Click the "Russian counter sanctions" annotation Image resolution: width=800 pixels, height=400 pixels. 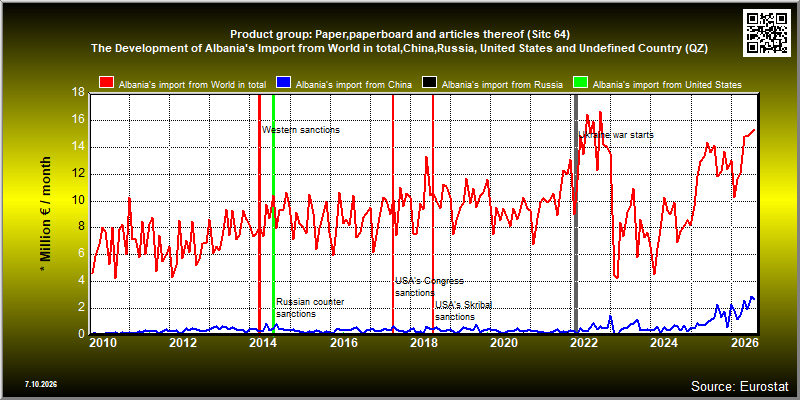(x=310, y=308)
